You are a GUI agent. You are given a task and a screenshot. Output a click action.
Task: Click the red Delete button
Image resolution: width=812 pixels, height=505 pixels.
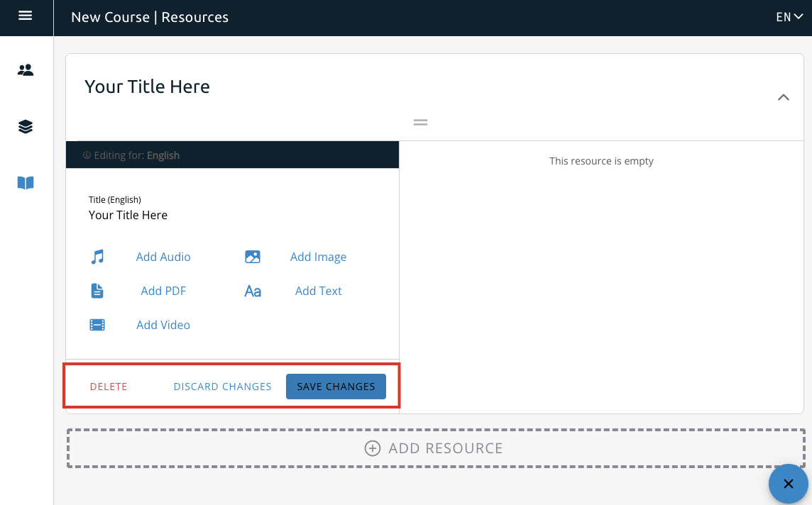[x=109, y=387]
